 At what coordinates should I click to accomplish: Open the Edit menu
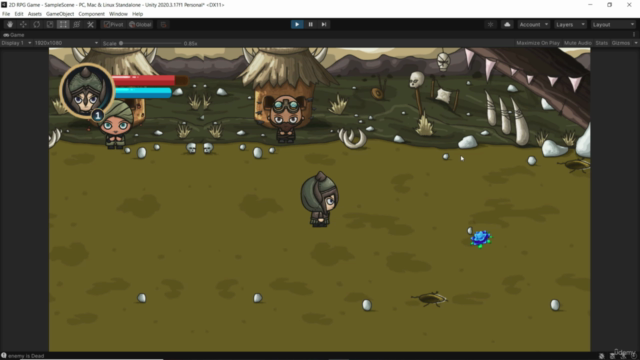pyautogui.click(x=19, y=14)
